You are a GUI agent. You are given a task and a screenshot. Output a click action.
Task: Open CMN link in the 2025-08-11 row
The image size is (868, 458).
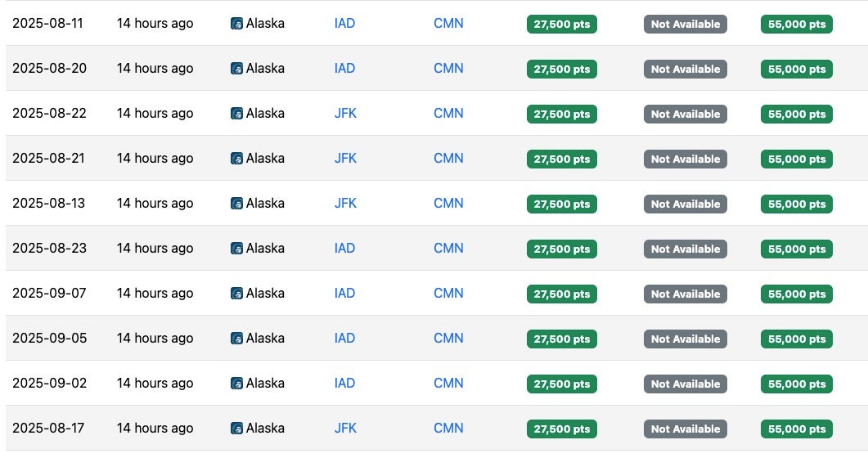click(448, 24)
